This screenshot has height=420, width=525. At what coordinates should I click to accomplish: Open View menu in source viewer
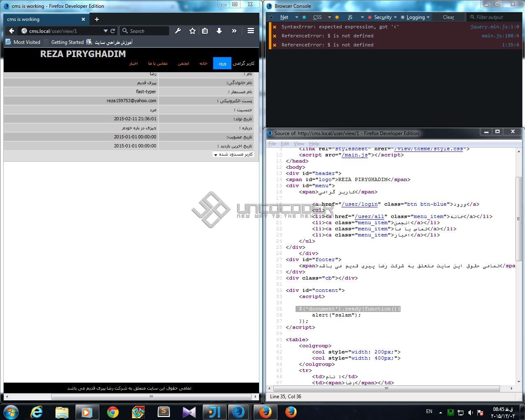tap(299, 144)
